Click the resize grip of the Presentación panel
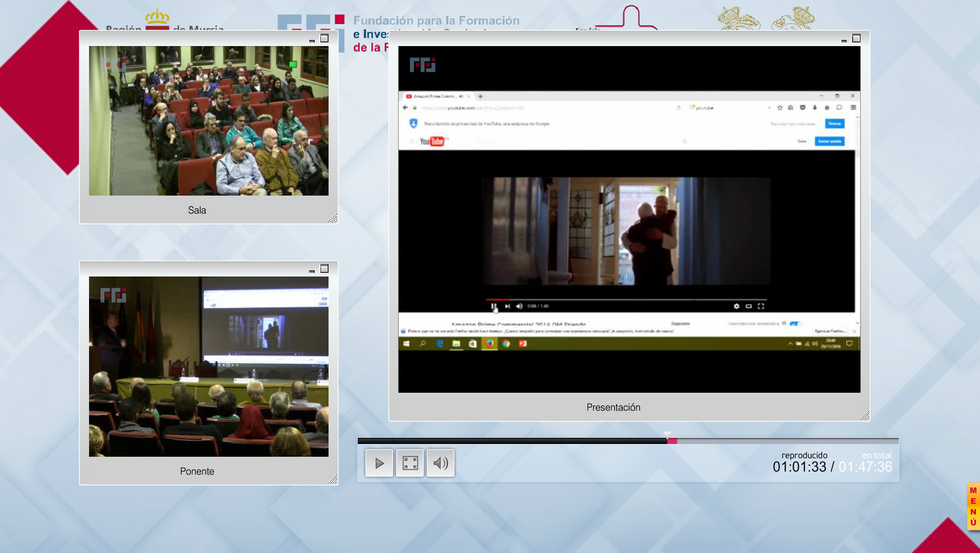The height and width of the screenshot is (553, 980). coord(864,416)
